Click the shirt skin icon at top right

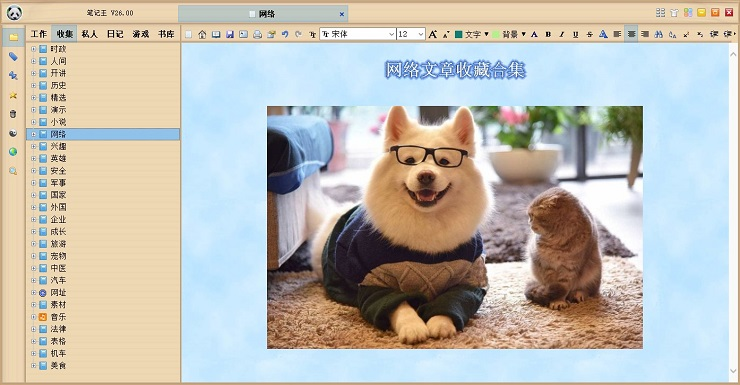pos(674,13)
